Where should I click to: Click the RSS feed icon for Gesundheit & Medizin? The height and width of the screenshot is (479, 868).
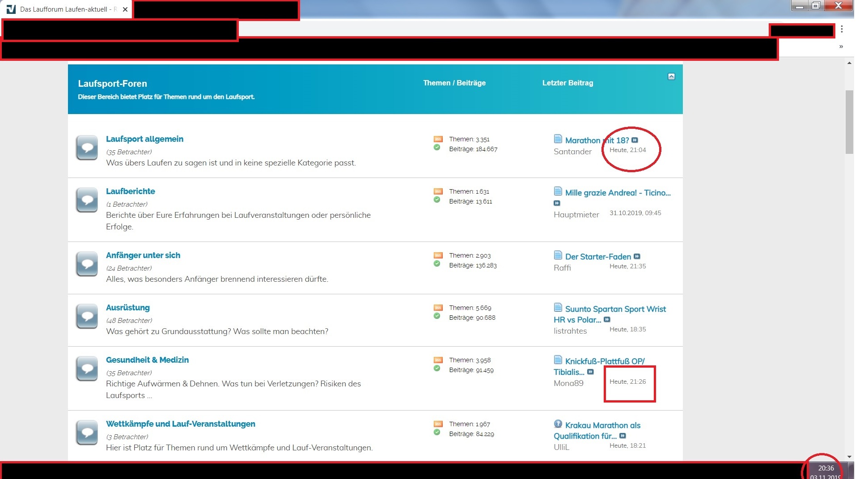438,360
